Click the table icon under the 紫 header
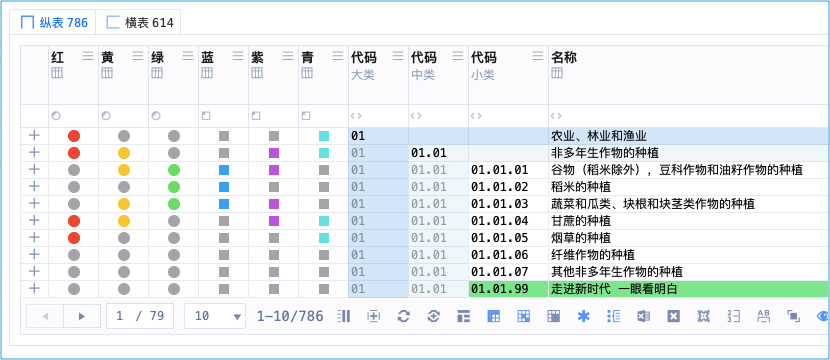The image size is (830, 360). [x=257, y=73]
